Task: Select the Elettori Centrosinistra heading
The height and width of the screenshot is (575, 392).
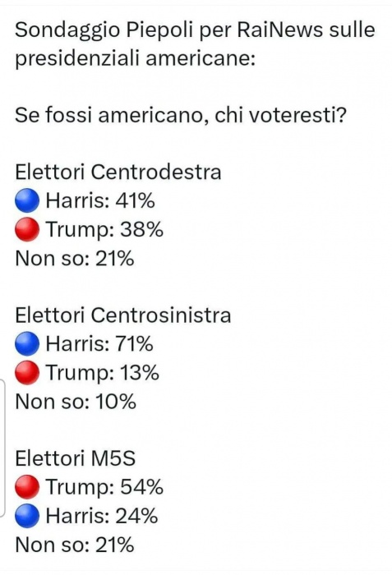Action: (123, 315)
